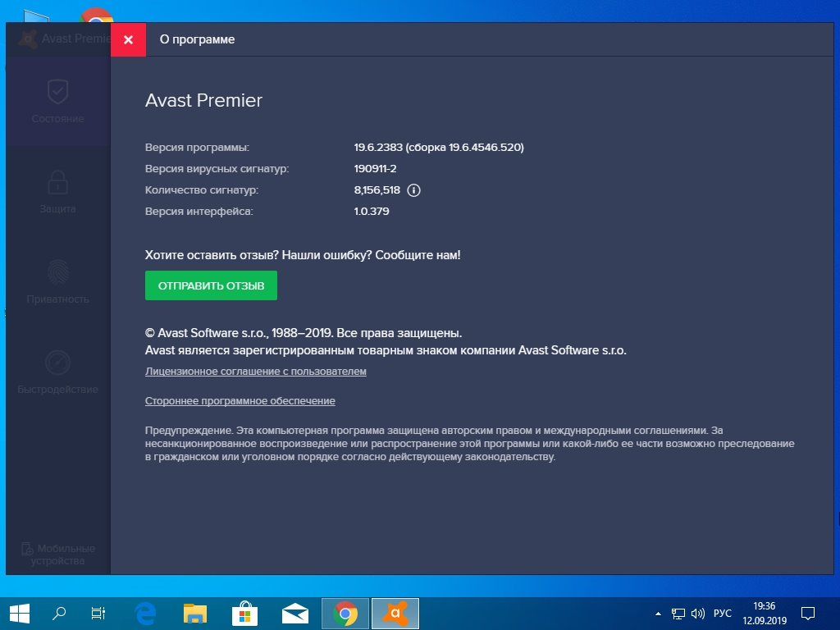
Task: Click the Avast logo in title bar
Action: 28,39
